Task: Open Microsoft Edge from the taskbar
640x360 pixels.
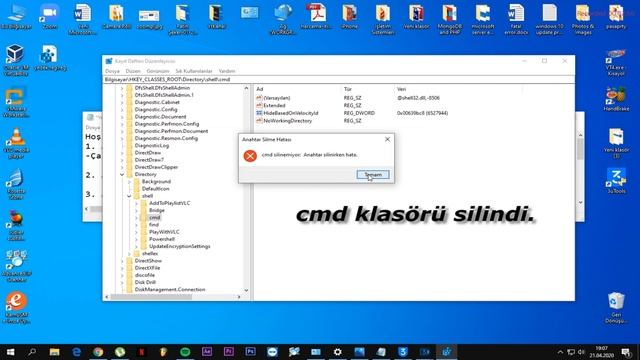Action: coord(76,352)
